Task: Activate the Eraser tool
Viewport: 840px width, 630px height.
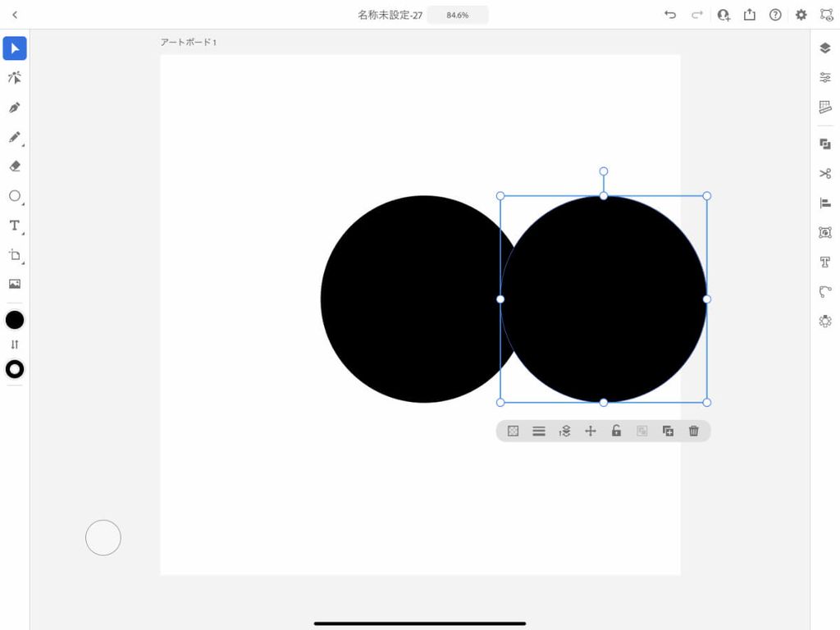Action: (x=15, y=166)
